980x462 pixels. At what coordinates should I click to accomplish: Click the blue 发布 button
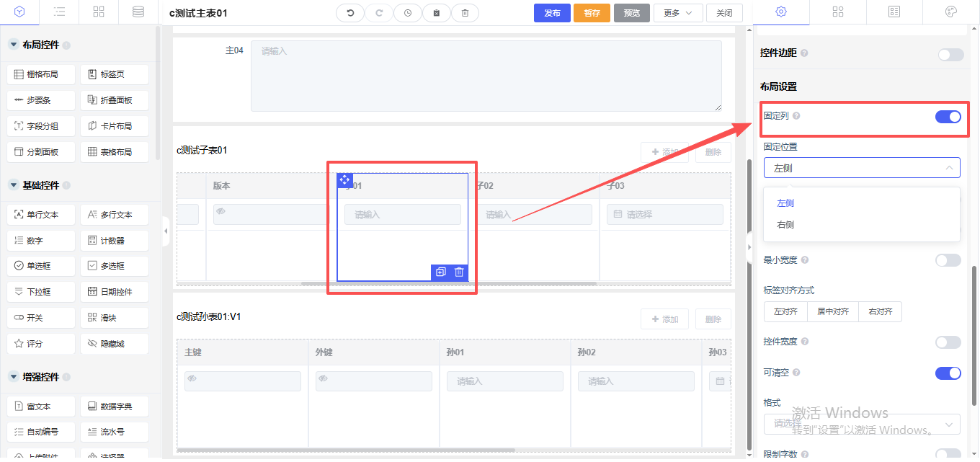click(x=552, y=13)
